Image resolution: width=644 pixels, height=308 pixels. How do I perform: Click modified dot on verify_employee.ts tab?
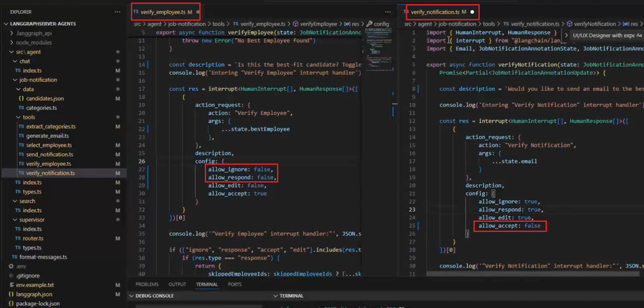point(198,12)
